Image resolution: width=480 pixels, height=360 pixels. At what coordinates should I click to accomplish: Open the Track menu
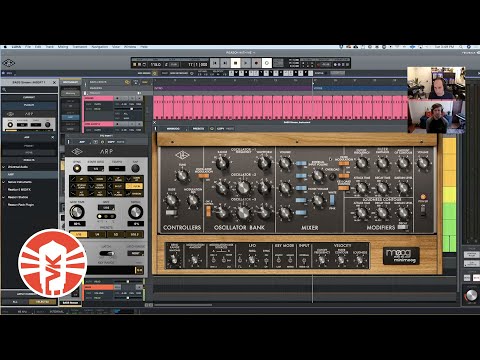pyautogui.click(x=50, y=47)
